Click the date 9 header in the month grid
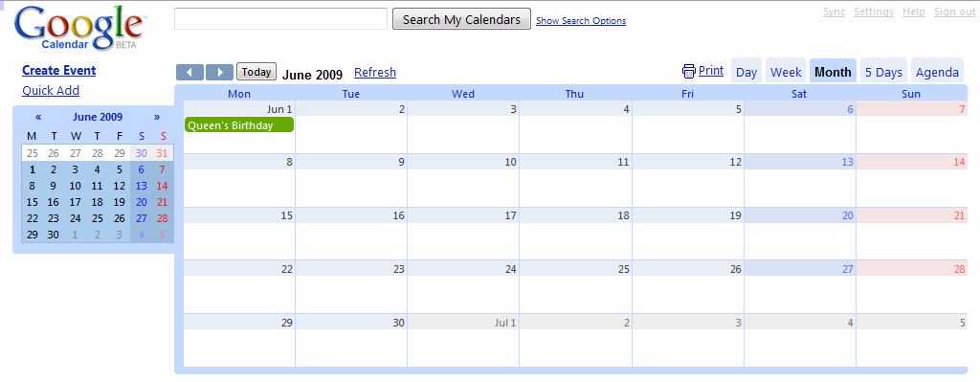The image size is (980, 382). [402, 162]
